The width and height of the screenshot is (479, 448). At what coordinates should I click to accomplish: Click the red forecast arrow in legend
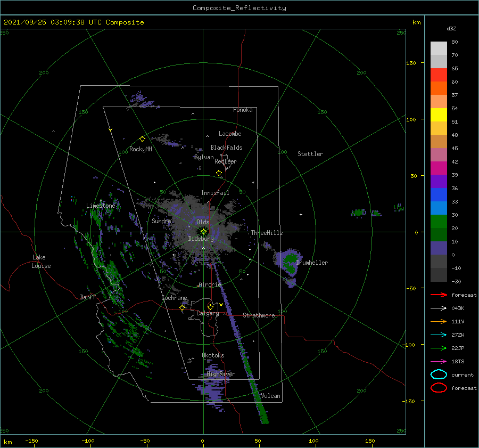[439, 295]
